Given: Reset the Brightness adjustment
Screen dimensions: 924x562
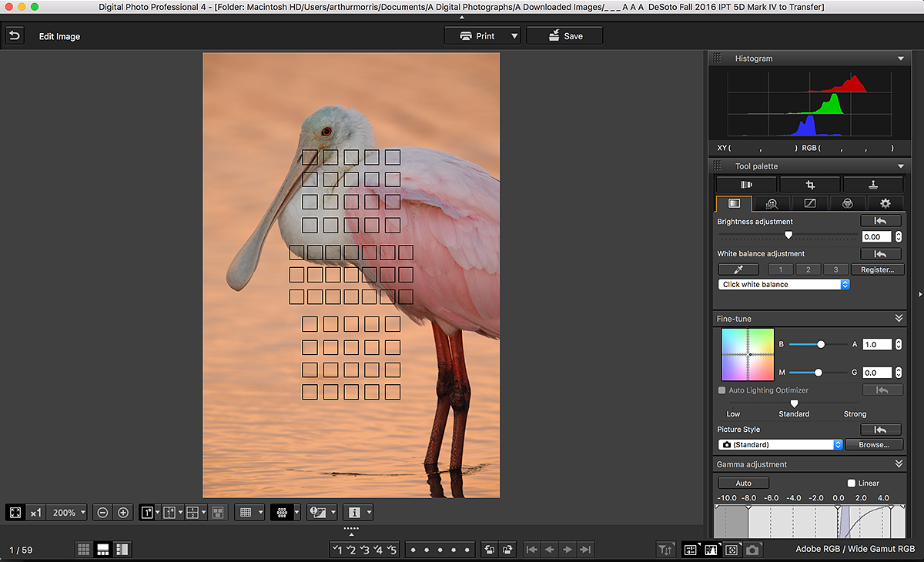Looking at the screenshot, I should (881, 222).
